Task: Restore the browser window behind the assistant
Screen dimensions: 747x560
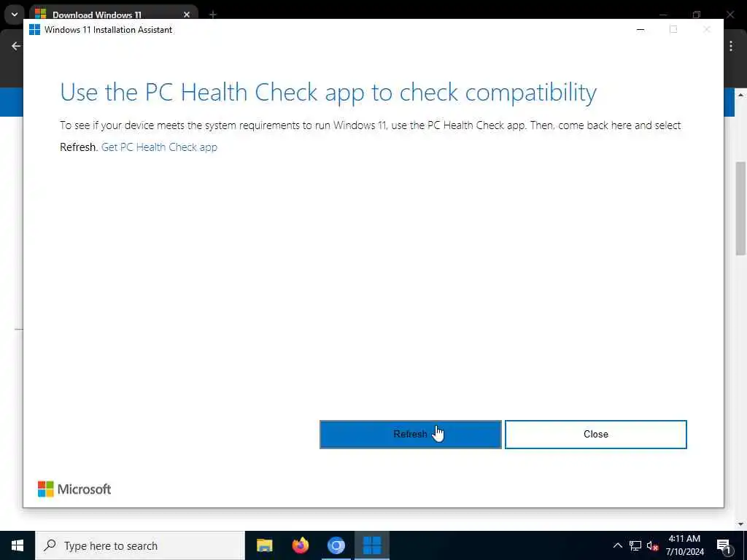Action: (x=697, y=15)
